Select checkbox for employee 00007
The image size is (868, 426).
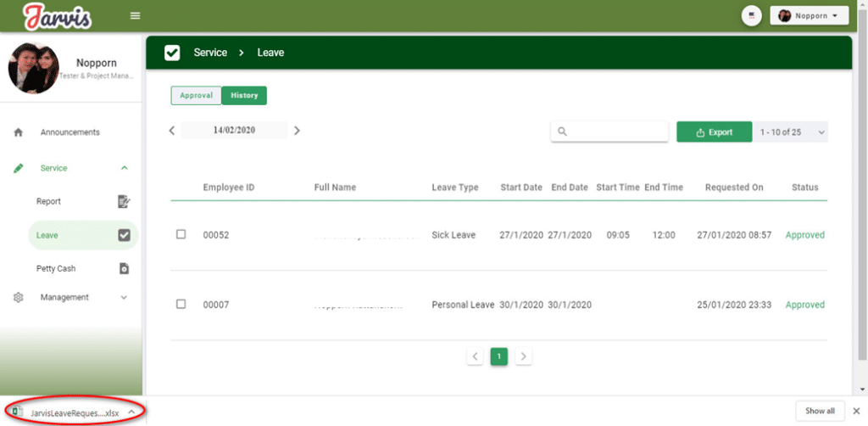click(181, 304)
